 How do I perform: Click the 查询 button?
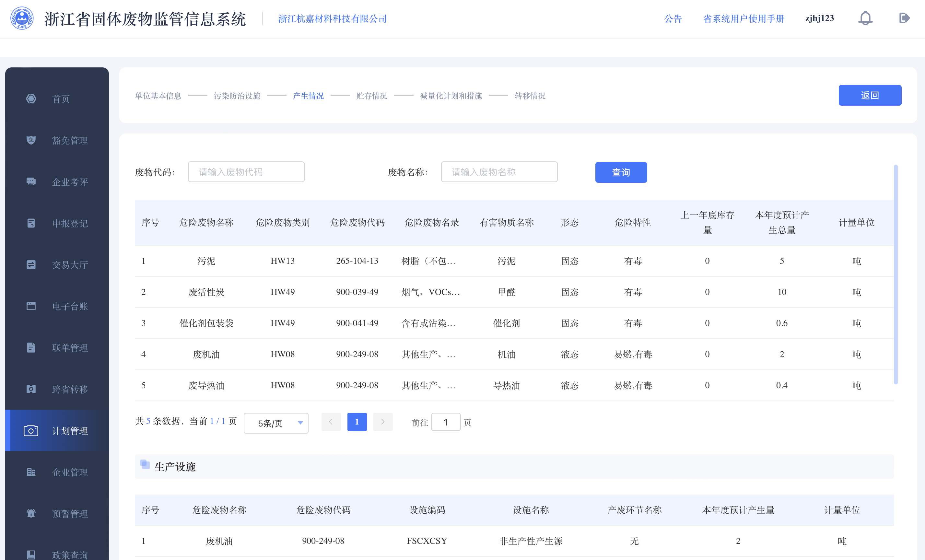click(621, 172)
